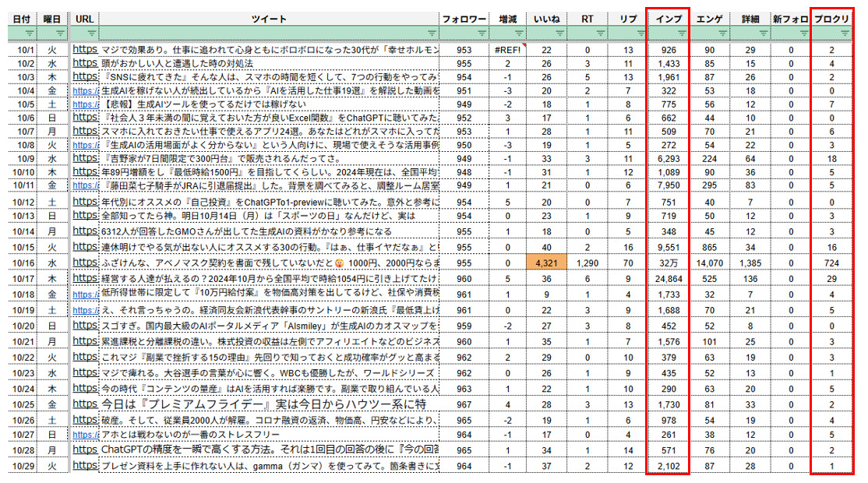This screenshot has height=483, width=868.
Task: Click the tweet starting with ふざけんな、アベノマスク
Action: pos(270,263)
